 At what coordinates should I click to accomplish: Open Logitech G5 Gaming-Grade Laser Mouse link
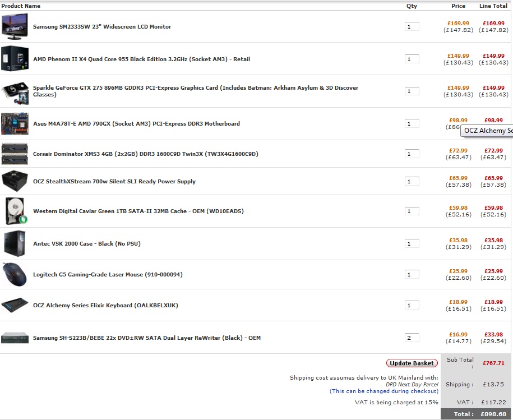click(108, 274)
